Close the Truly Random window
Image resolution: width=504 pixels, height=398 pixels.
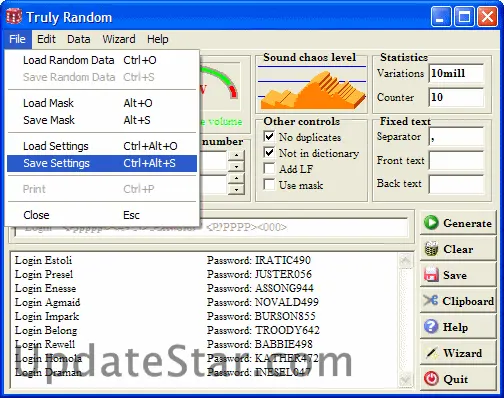[487, 17]
